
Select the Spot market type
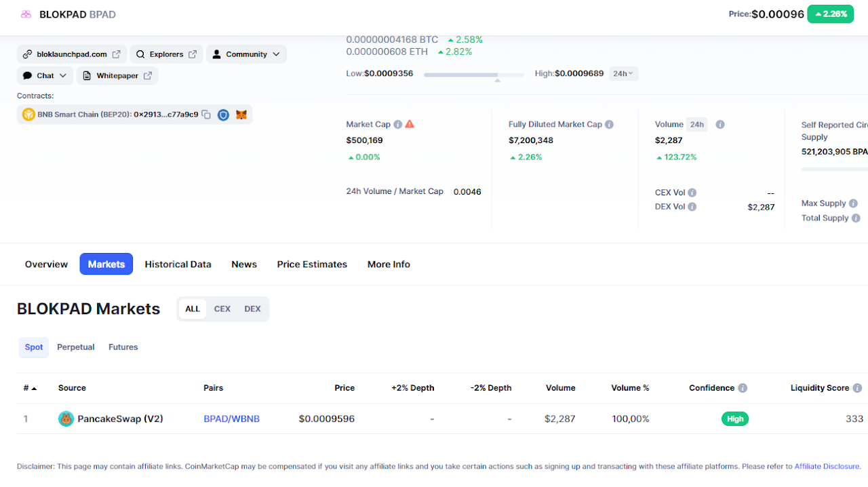click(34, 347)
